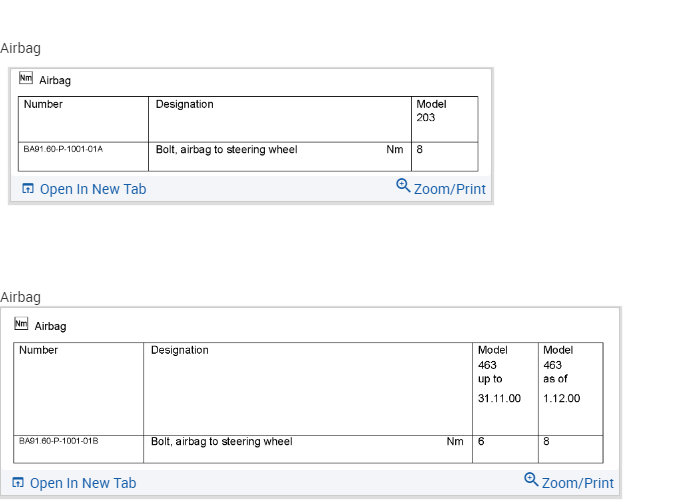Screen dimensions: 676x504
Task: Click the magnifier zoom icon under the Model 463 table
Action: pos(531,480)
